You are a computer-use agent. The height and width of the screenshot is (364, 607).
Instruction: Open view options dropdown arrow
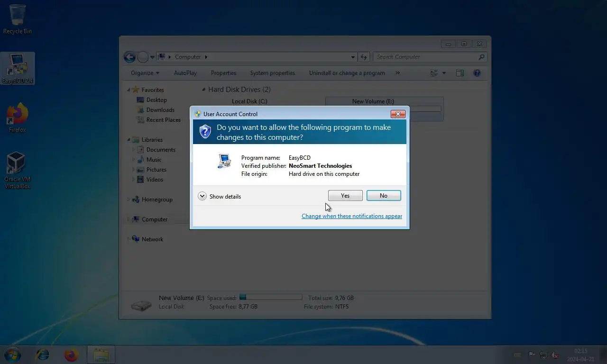tap(444, 73)
